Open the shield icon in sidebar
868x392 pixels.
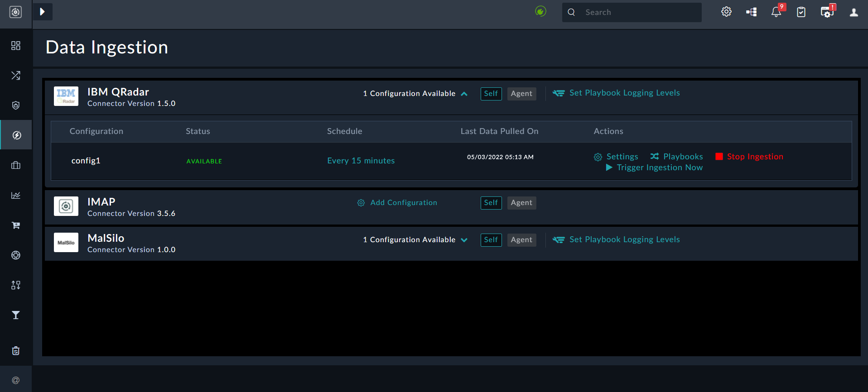(x=16, y=105)
